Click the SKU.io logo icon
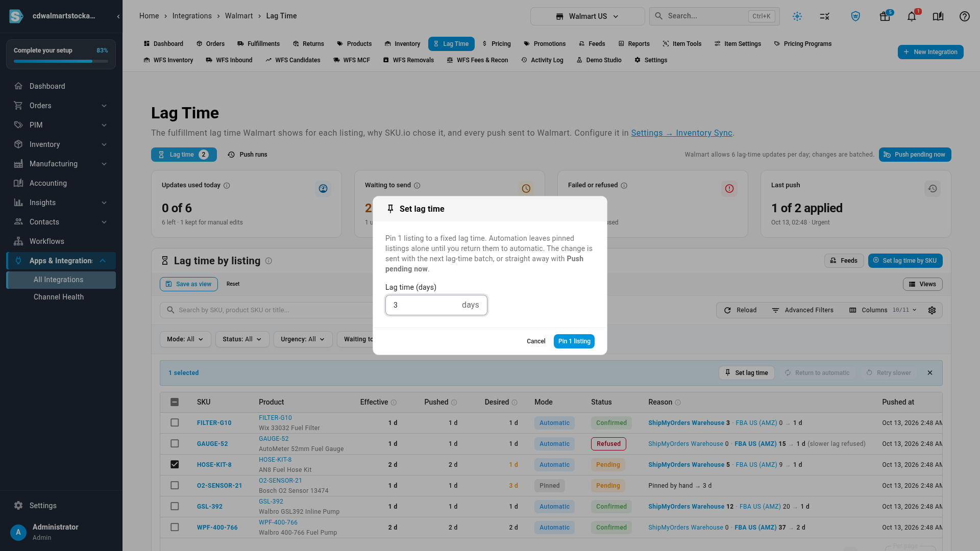 [x=16, y=16]
